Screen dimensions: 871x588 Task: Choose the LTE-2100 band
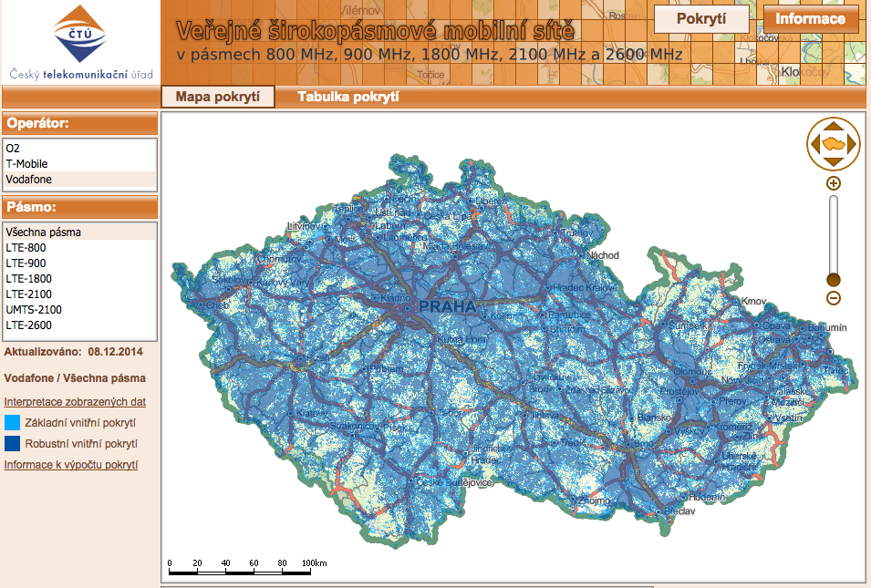80,294
